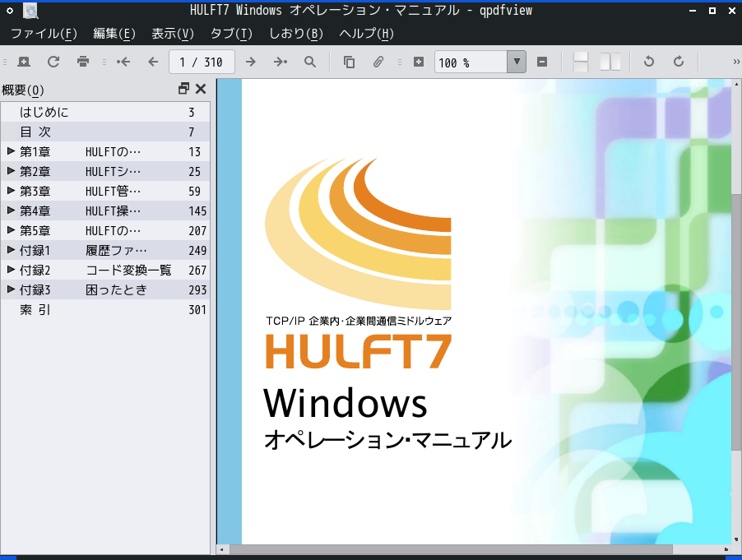Select 困ったとき outline title
Image resolution: width=742 pixels, height=560 pixels.
117,290
